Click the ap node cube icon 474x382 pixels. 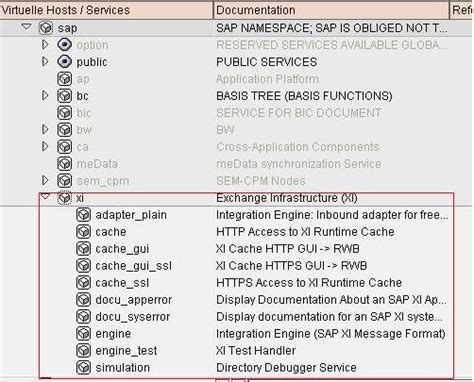64,79
